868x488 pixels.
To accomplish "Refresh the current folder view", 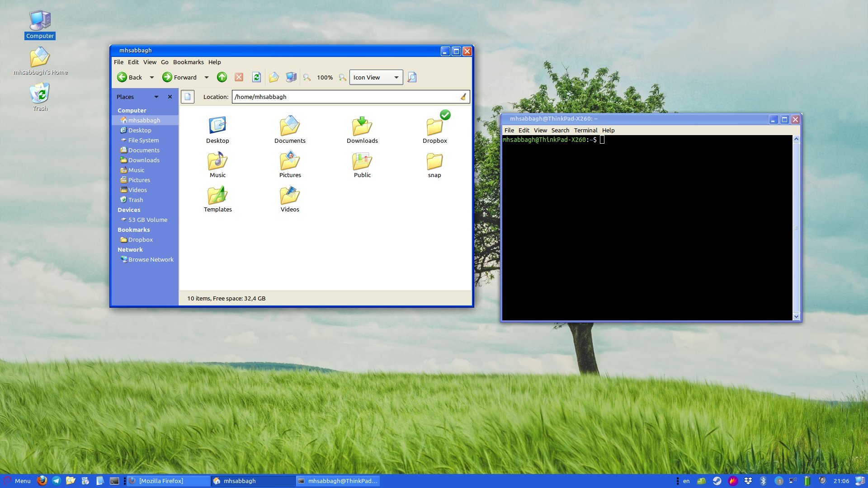I will tap(256, 77).
